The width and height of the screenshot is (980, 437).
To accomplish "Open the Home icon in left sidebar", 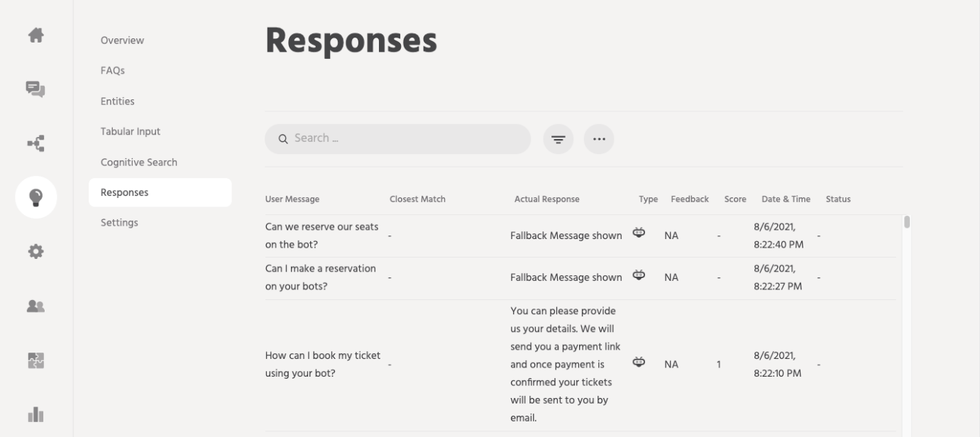I will point(35,35).
